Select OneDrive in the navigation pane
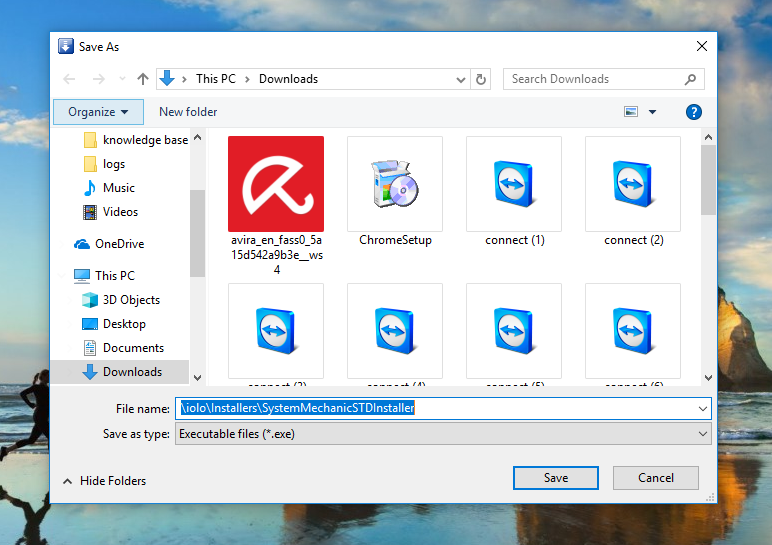Image resolution: width=772 pixels, height=545 pixels. 109,244
